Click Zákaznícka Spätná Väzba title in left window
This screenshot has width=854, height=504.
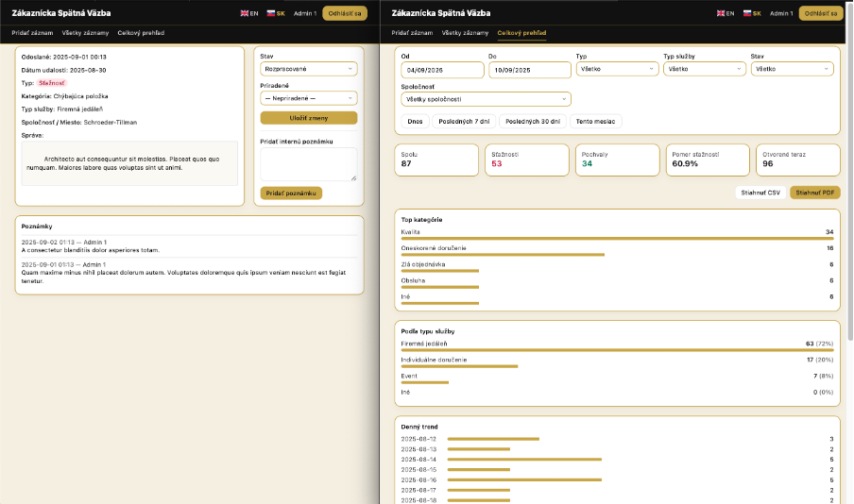pos(61,13)
